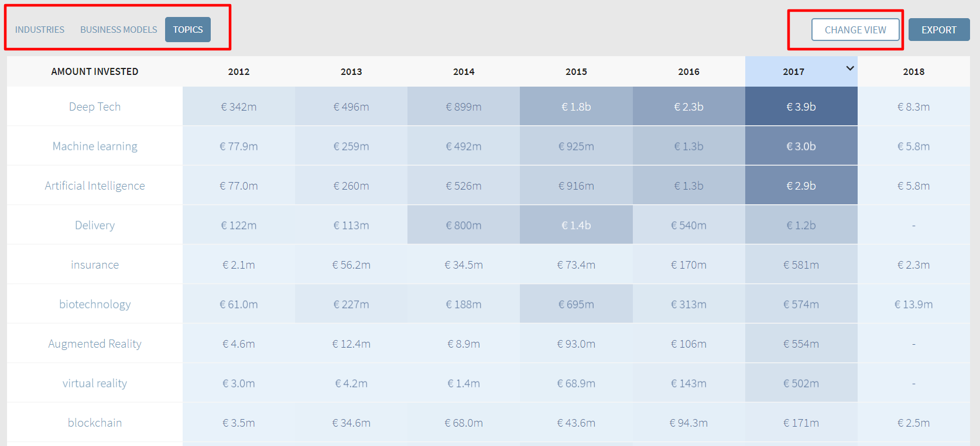Open the Deep Tech topic link

[95, 107]
